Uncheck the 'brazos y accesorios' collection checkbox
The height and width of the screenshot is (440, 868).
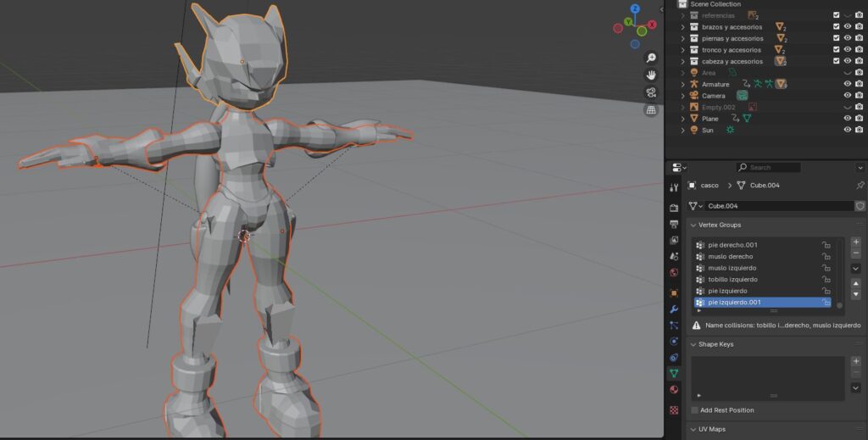837,26
